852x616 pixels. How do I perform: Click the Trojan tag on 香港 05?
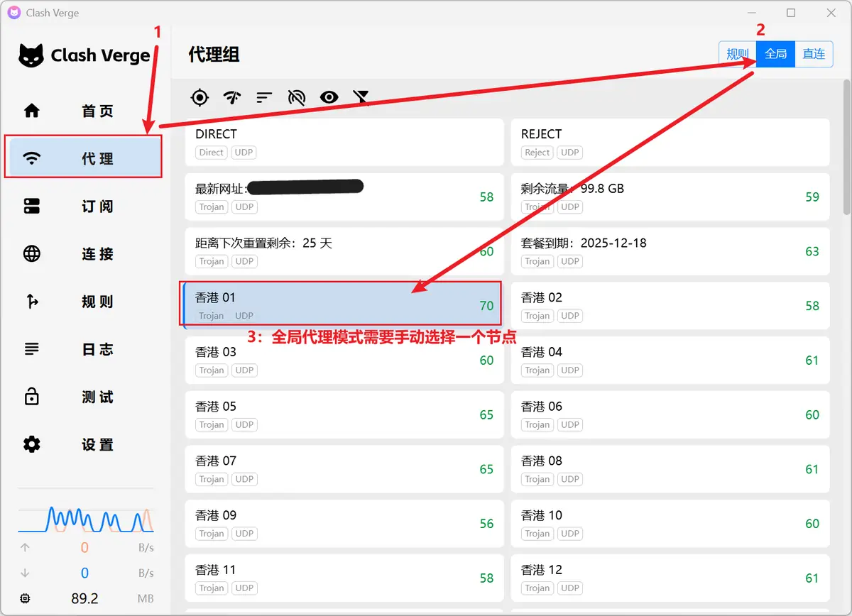pos(212,424)
